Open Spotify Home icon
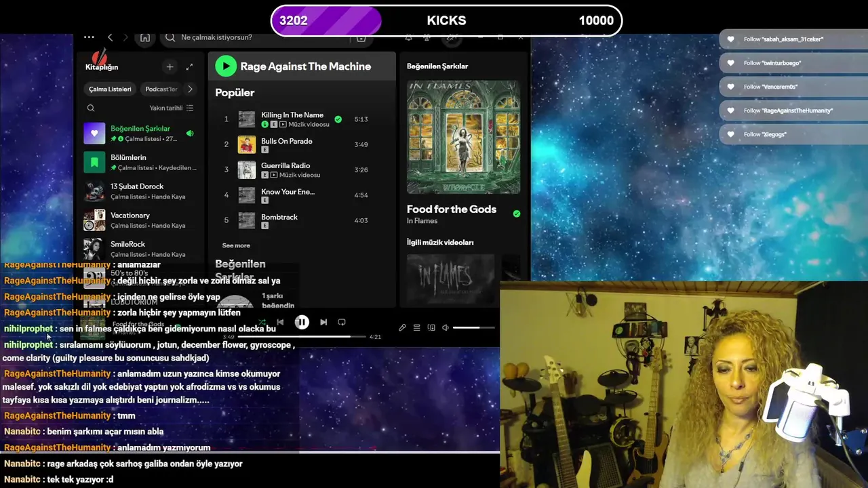 pos(145,38)
